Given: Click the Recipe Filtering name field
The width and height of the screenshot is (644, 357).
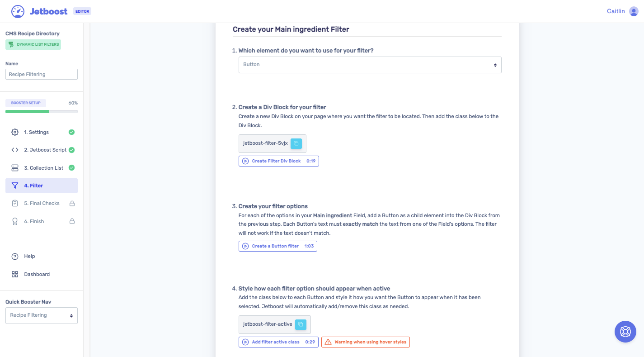Looking at the screenshot, I should point(41,74).
